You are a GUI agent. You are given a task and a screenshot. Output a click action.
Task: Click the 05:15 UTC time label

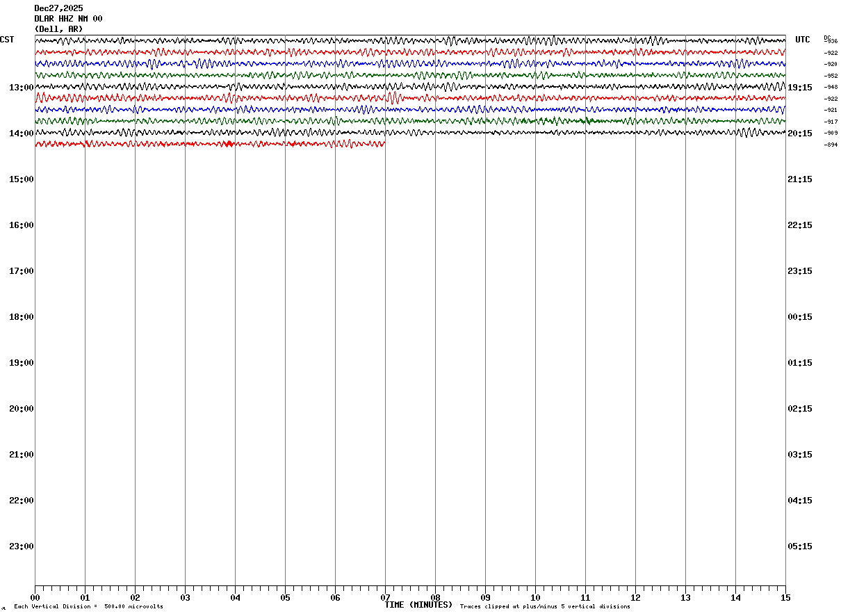(800, 546)
